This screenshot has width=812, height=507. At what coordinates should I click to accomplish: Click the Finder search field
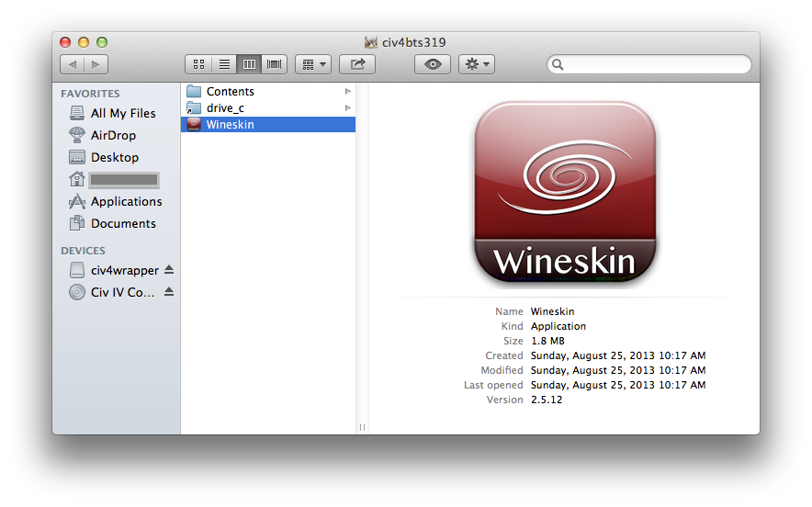click(x=648, y=64)
